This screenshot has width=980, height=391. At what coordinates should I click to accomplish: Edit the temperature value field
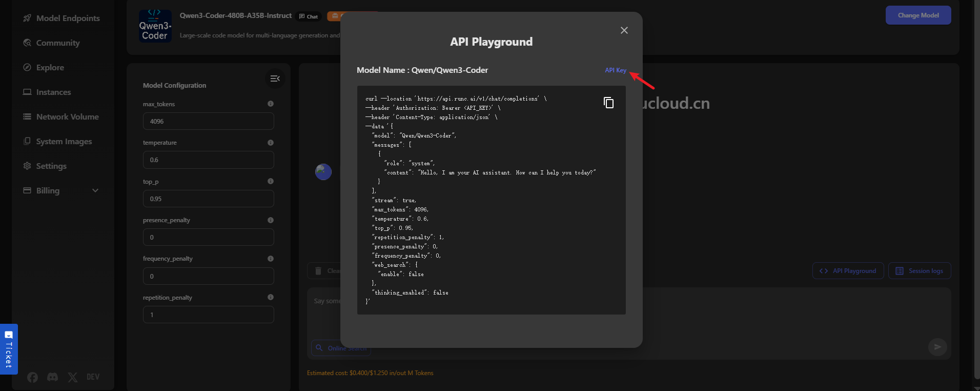pos(208,160)
